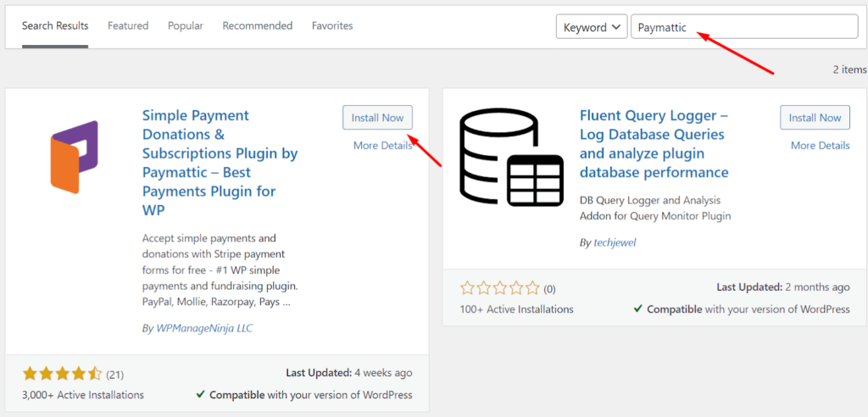Image resolution: width=868 pixels, height=417 pixels.
Task: Click the '(21)' rating count
Action: [114, 375]
